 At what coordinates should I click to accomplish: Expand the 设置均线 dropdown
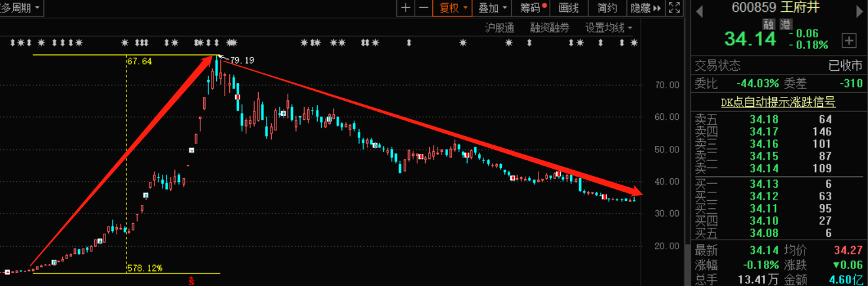tap(609, 27)
